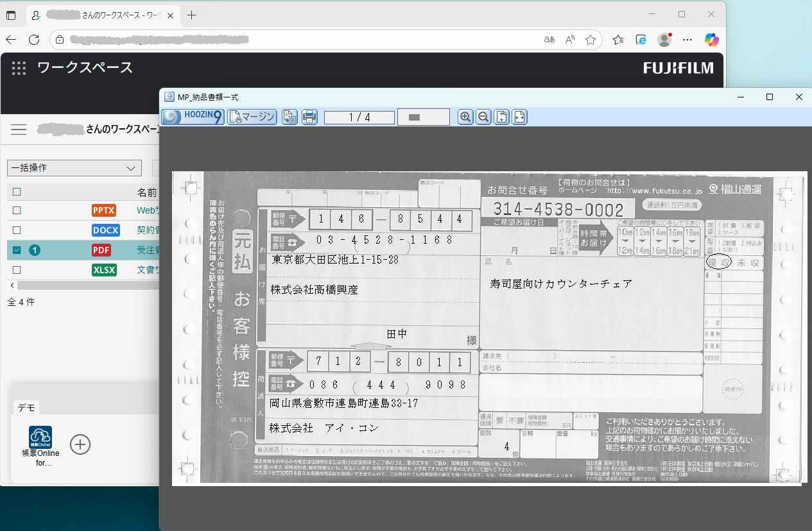812x531 pixels.
Task: Click the page number field showing 1 / 4
Action: pyautogui.click(x=359, y=117)
